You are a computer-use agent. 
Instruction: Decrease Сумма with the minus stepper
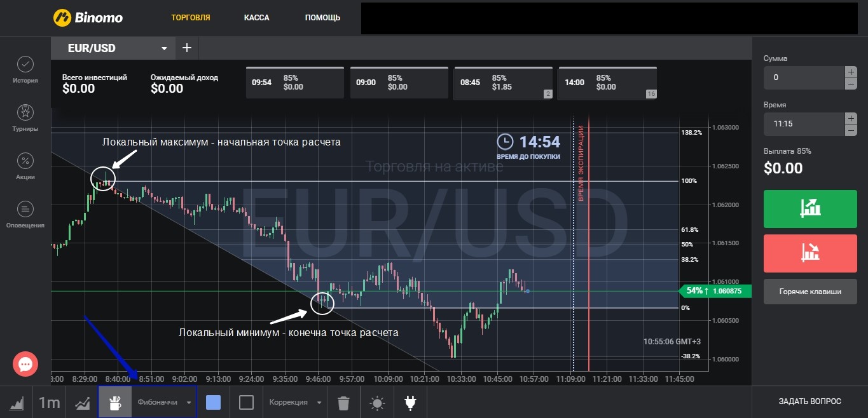851,84
